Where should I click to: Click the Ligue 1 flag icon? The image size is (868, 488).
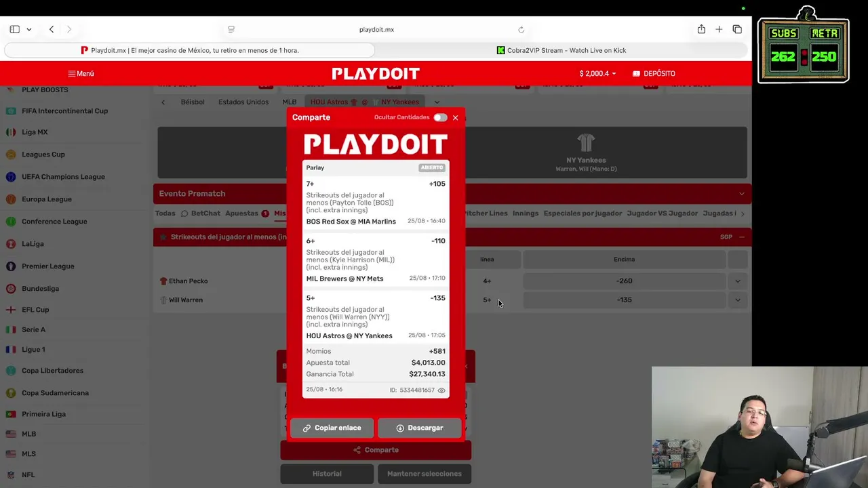coord(11,350)
